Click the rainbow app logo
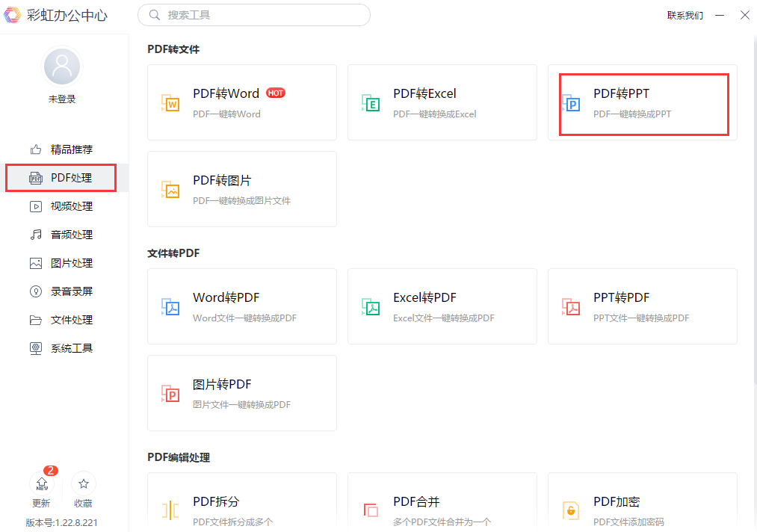 point(12,15)
